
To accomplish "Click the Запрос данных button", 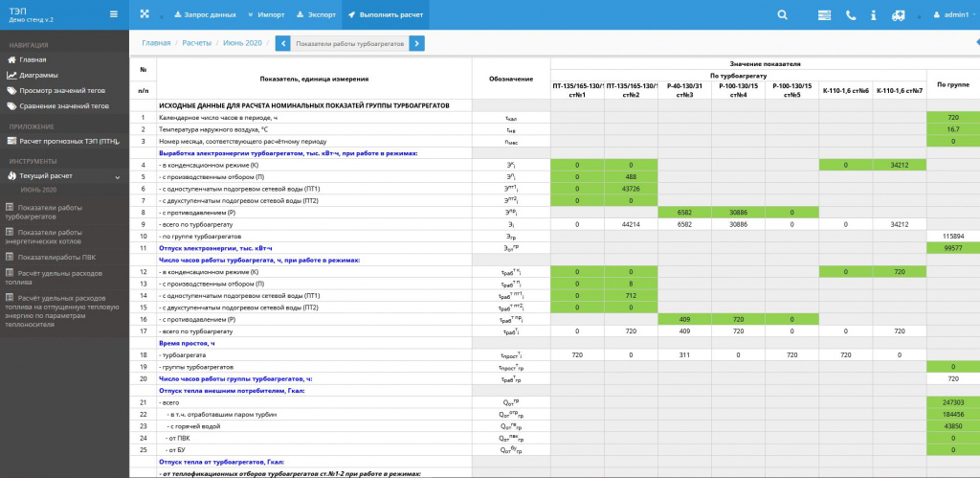I will [204, 15].
